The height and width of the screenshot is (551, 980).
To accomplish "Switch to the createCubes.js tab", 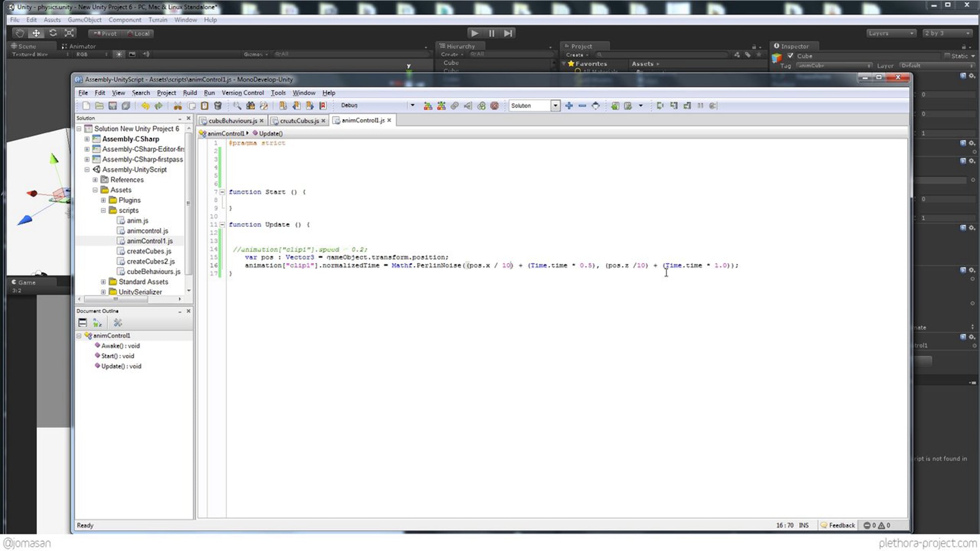I will click(298, 121).
